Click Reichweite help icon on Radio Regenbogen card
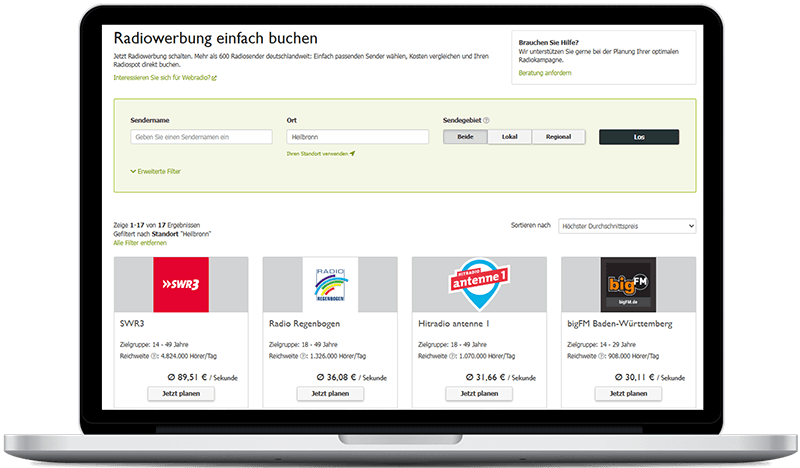This screenshot has width=800, height=468. pos(303,356)
